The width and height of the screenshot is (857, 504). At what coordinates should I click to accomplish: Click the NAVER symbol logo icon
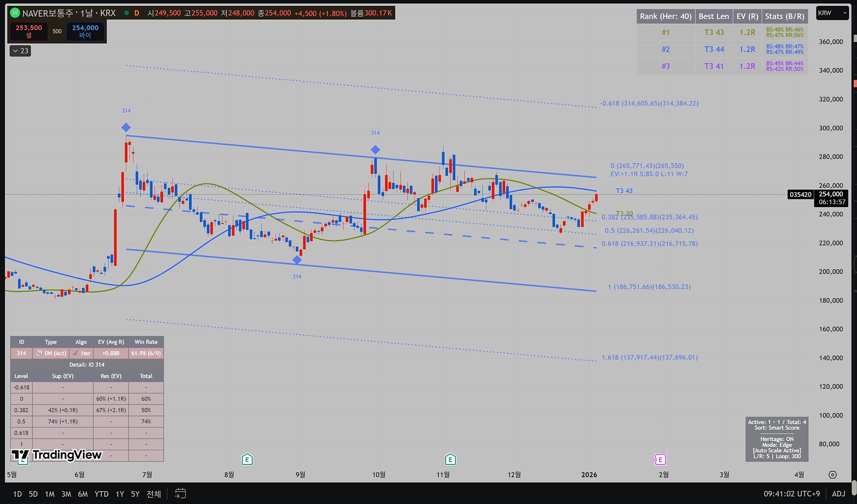point(15,13)
